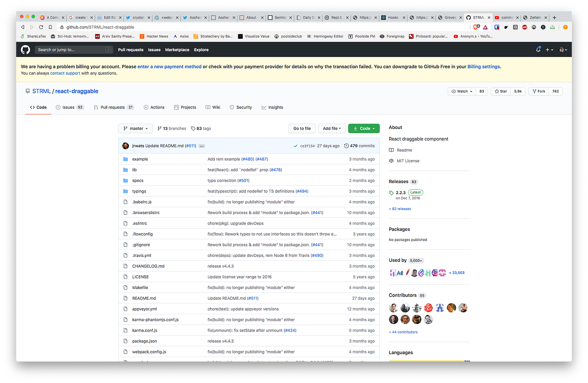The width and height of the screenshot is (588, 383).
Task: Click Go to file button
Action: [302, 128]
